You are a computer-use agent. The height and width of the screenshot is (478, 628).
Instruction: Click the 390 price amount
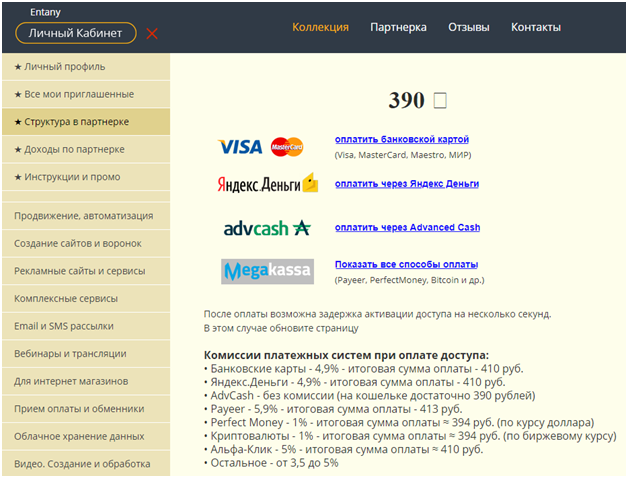[x=407, y=100]
